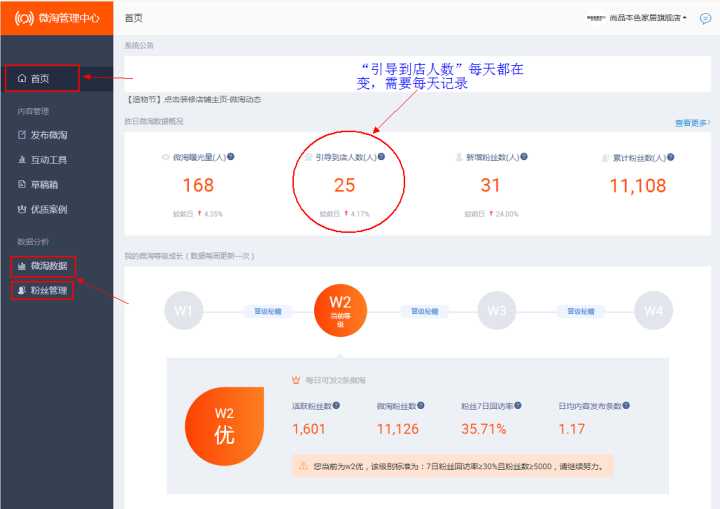
Task: Click the 微淘管理中心 logo icon
Action: click(24, 18)
